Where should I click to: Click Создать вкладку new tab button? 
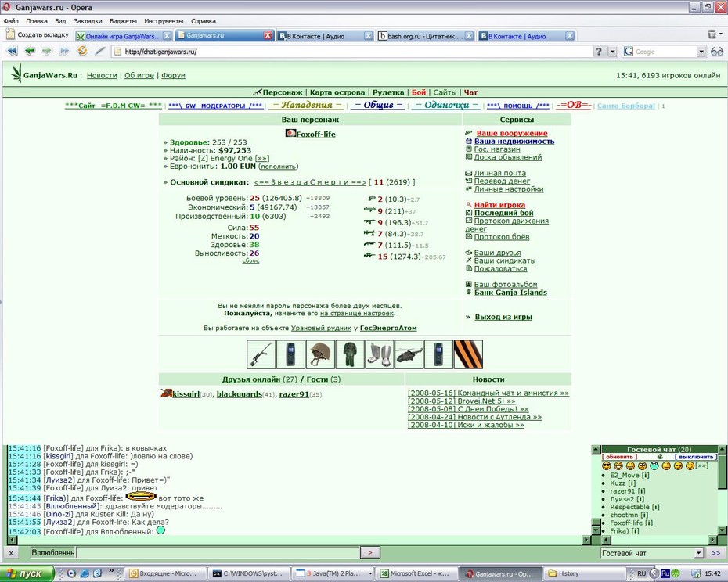click(37, 34)
